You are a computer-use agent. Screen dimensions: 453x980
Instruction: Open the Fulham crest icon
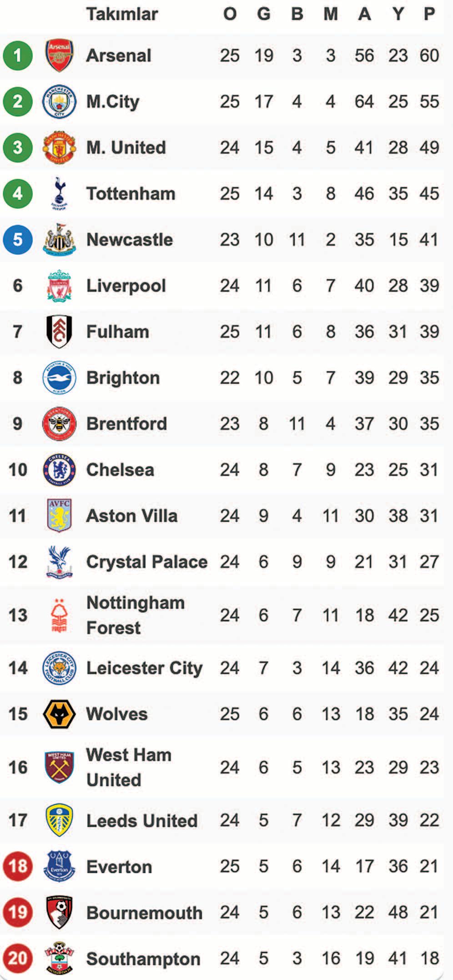59,332
